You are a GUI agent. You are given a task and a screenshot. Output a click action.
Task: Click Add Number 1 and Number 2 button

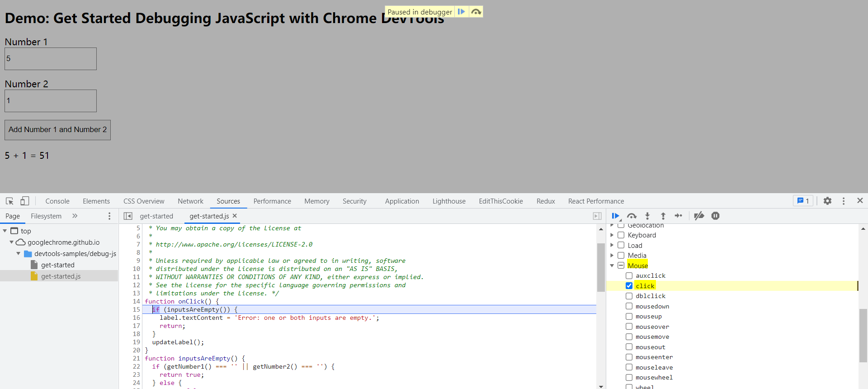(57, 130)
